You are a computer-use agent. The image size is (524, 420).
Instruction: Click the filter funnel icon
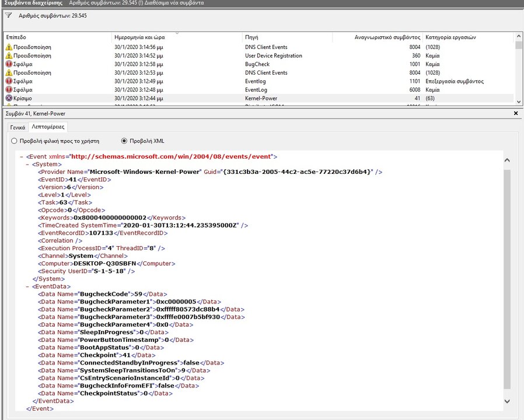[8, 16]
